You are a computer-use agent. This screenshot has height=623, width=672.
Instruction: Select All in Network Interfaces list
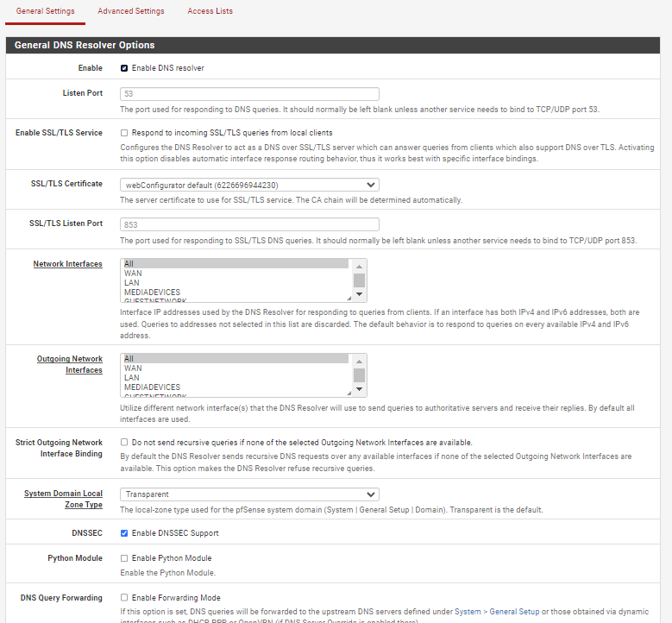tap(236, 264)
